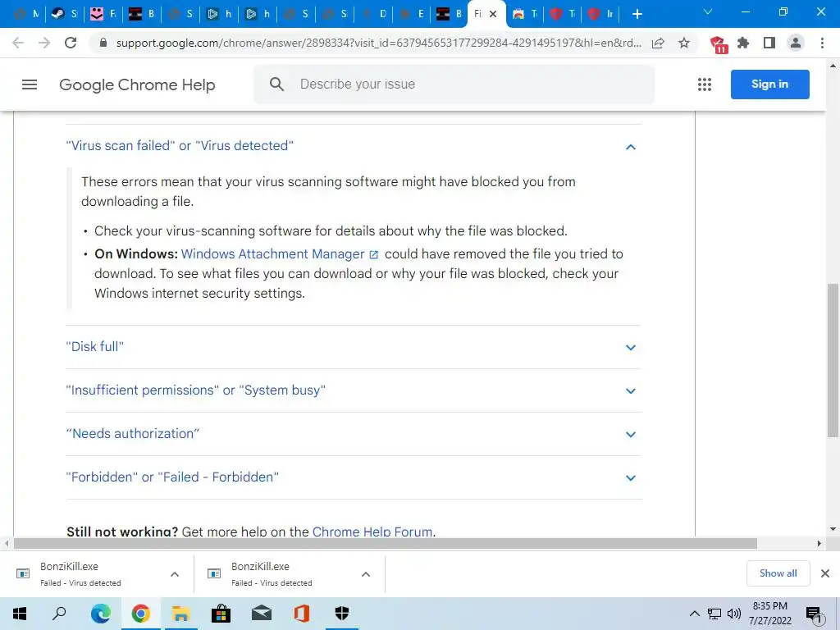Image resolution: width=840 pixels, height=630 pixels.
Task: Share this page via share icon
Action: (x=658, y=43)
